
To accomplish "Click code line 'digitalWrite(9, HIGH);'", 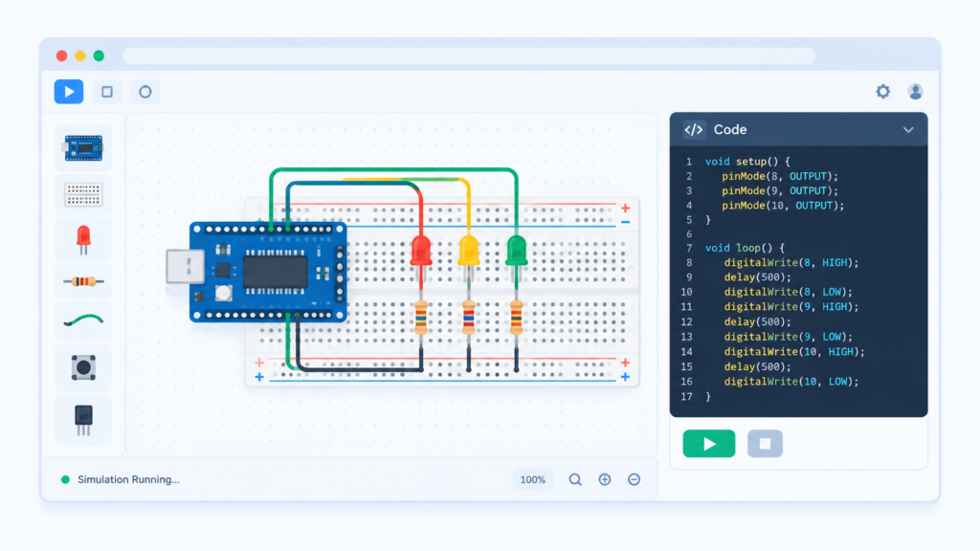I will 791,307.
